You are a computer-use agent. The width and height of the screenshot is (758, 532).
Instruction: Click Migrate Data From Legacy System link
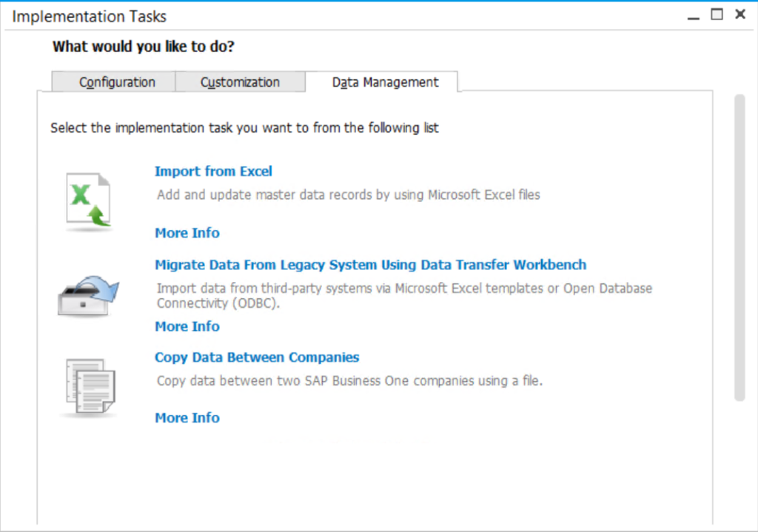click(x=370, y=265)
